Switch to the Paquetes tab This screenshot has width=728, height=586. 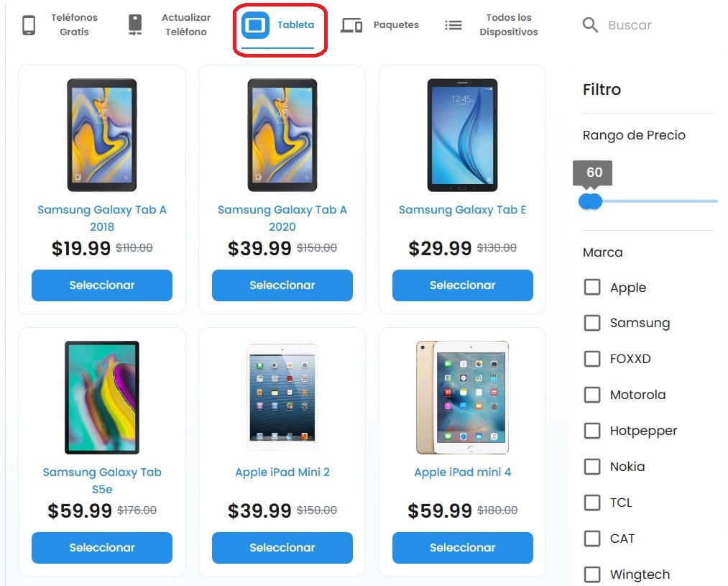click(379, 25)
